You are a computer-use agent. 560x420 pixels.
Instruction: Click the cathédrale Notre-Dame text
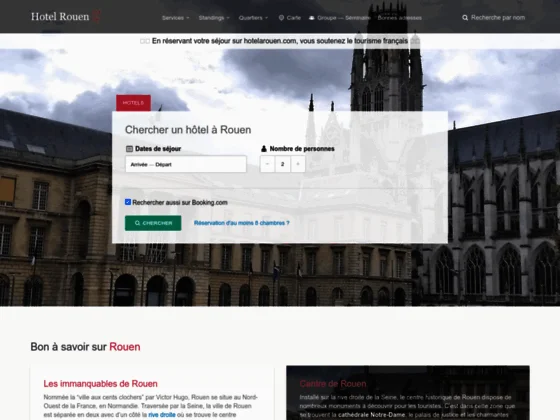[371, 415]
